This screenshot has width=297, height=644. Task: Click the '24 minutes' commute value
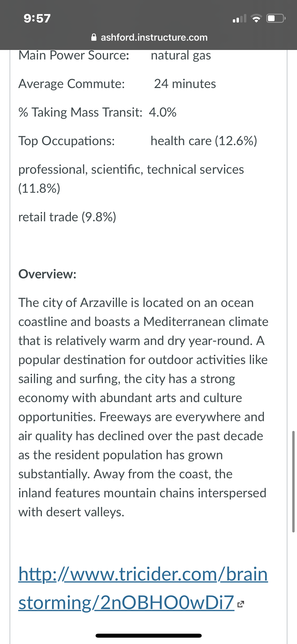point(185,84)
